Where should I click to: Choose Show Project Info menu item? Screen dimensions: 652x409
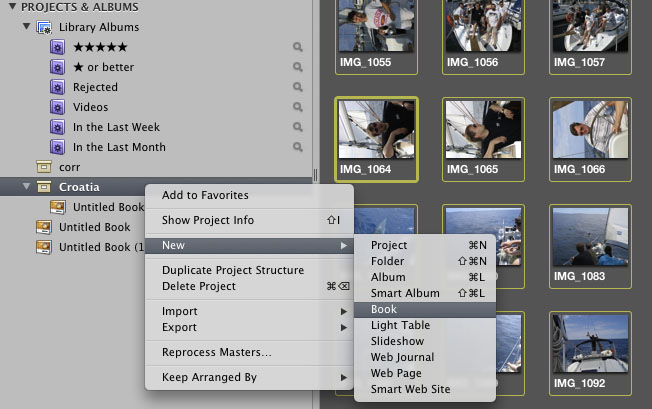click(x=249, y=220)
